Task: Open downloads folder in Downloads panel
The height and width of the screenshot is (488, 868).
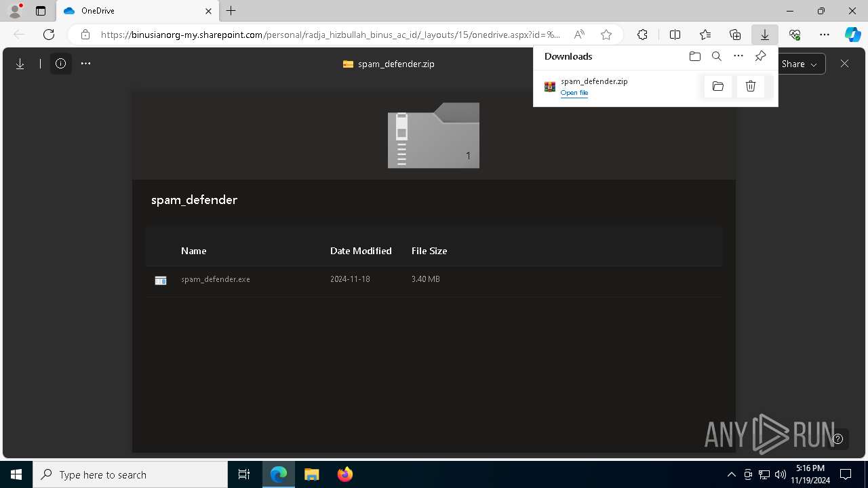Action: (694, 56)
